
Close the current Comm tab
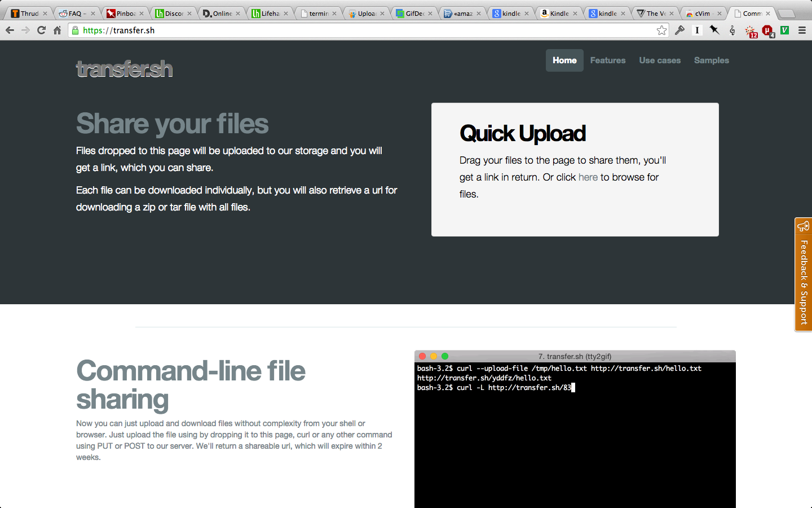767,14
